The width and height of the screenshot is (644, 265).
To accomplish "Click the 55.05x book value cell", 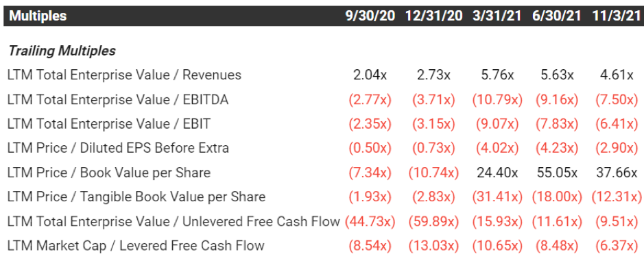I will tap(557, 173).
